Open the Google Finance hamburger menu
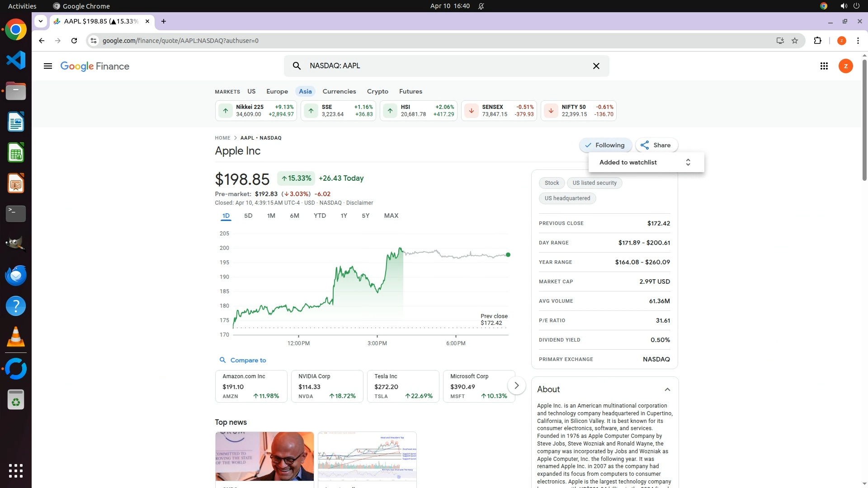This screenshot has width=868, height=488. (47, 66)
